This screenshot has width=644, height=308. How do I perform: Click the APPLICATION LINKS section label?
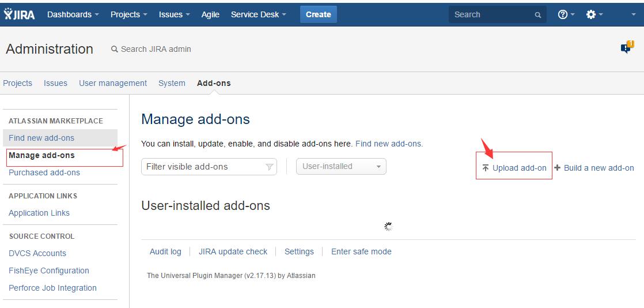click(43, 196)
